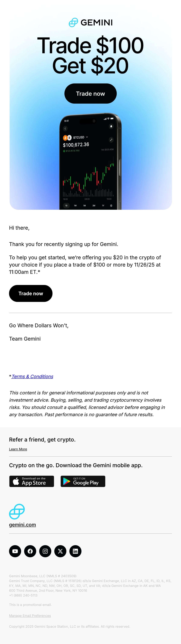Screen dimensions: 181x644
Task: Open the X (Twitter) social icon
Action: [60, 551]
